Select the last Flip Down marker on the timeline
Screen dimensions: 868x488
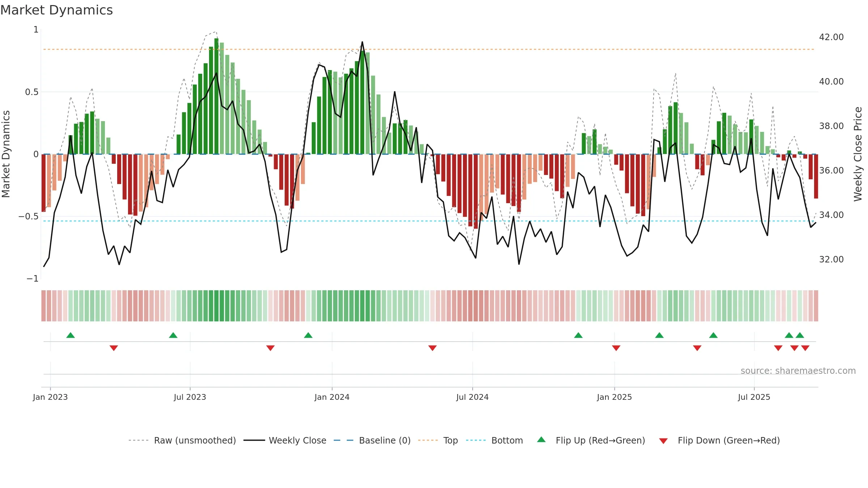(805, 348)
